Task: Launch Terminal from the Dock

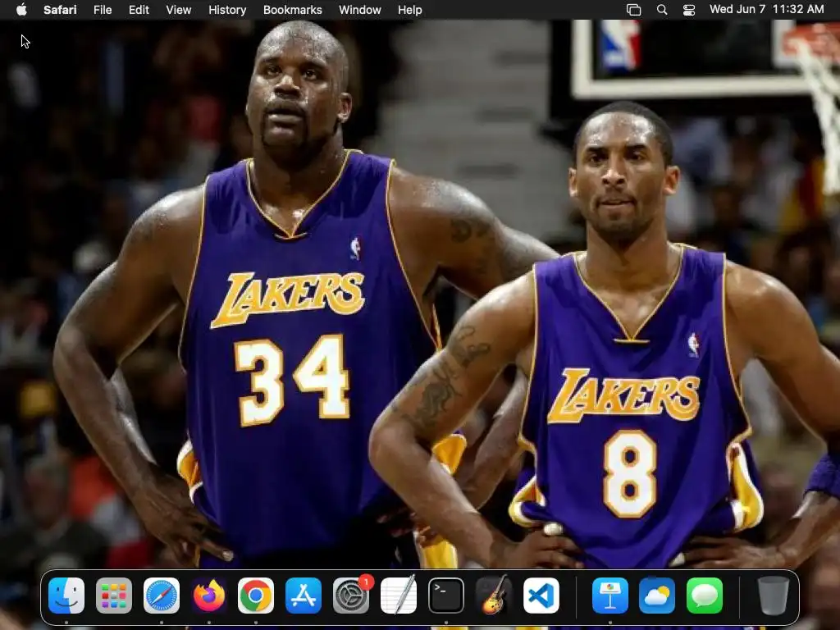Action: (445, 596)
